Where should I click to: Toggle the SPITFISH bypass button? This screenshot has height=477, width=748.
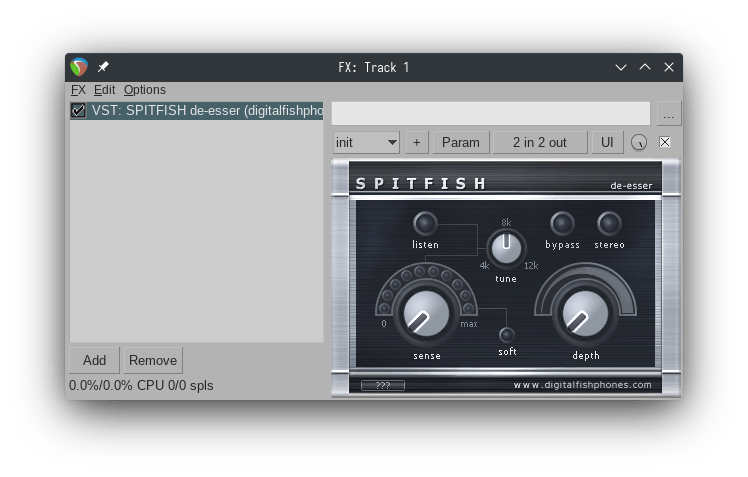(562, 223)
